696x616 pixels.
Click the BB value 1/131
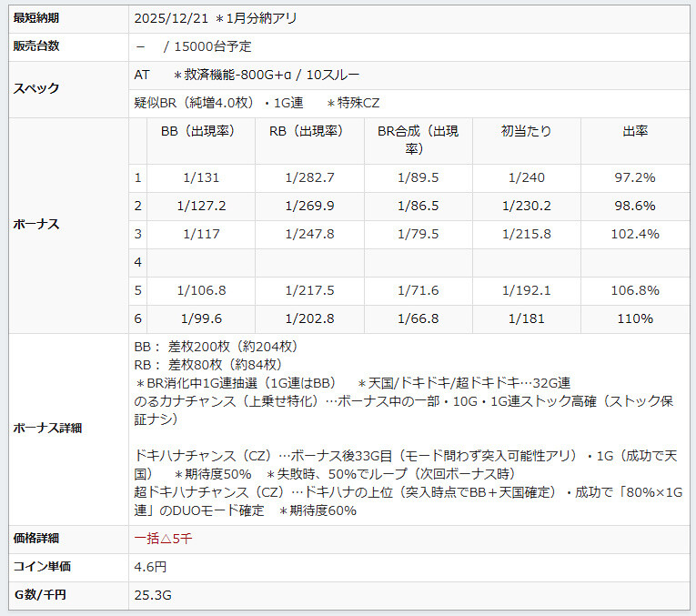tap(201, 177)
